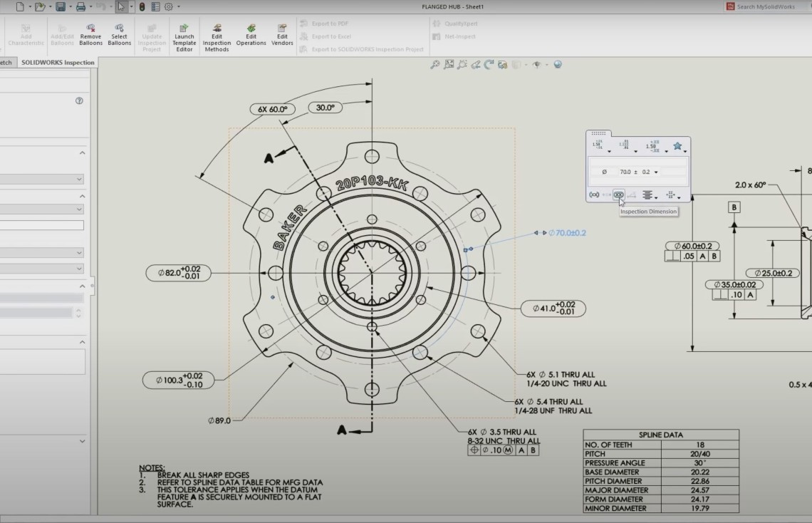Click the SPLINE DATA table header
The width and height of the screenshot is (812, 523).
click(x=661, y=435)
